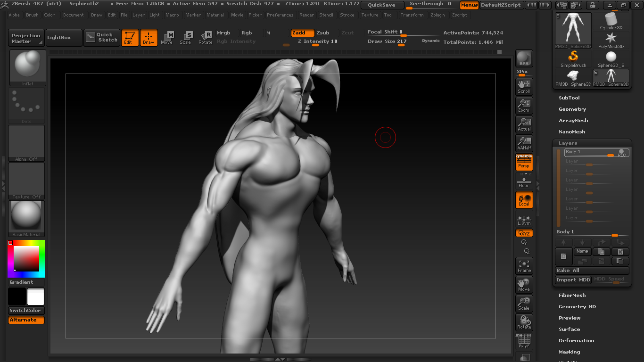Expand the Geometry section
644x362 pixels.
click(572, 109)
